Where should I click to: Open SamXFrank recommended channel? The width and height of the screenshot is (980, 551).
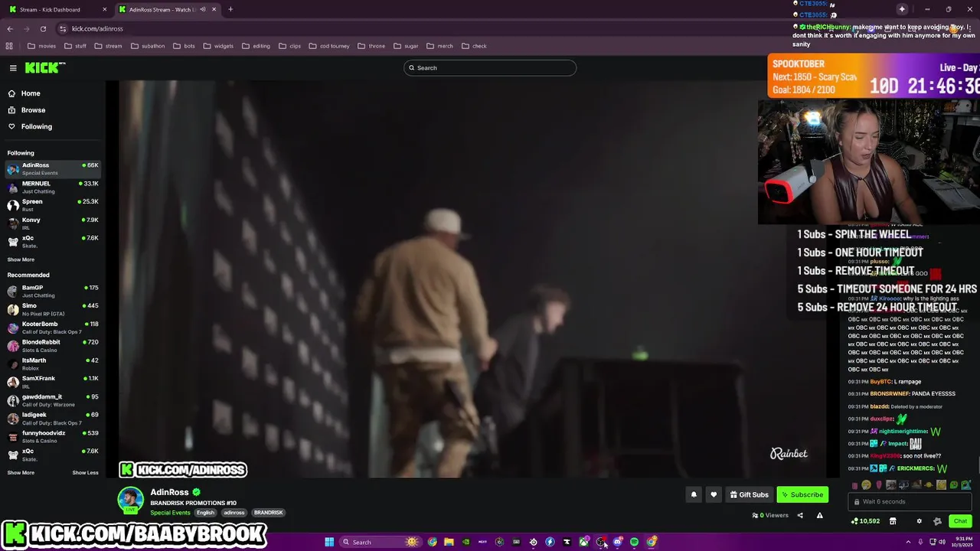click(x=52, y=382)
